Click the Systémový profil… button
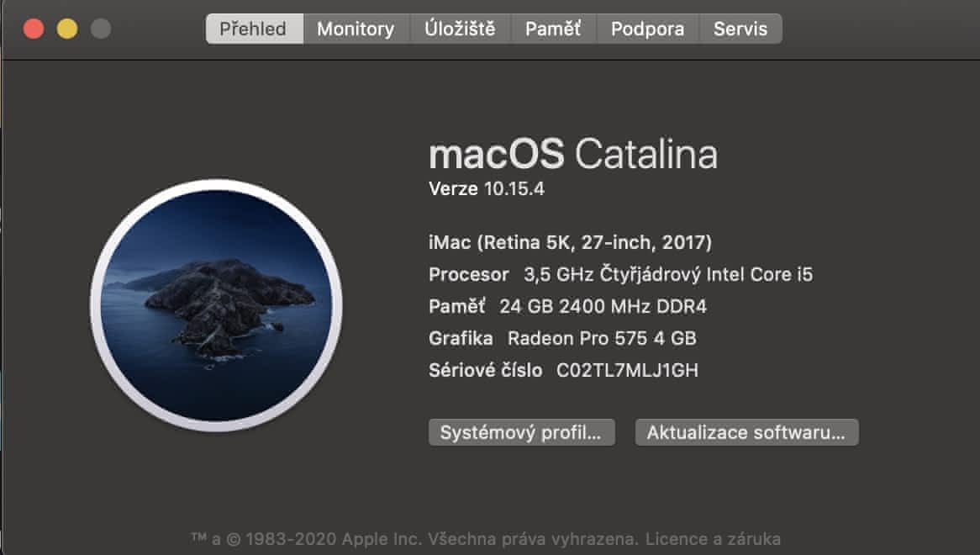This screenshot has height=555, width=980. click(521, 433)
